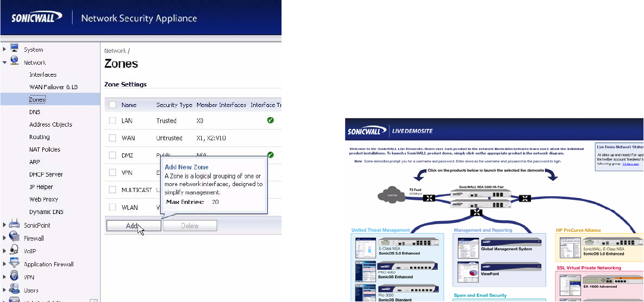
Task: Click the green check in the DMZ row
Action: click(270, 155)
